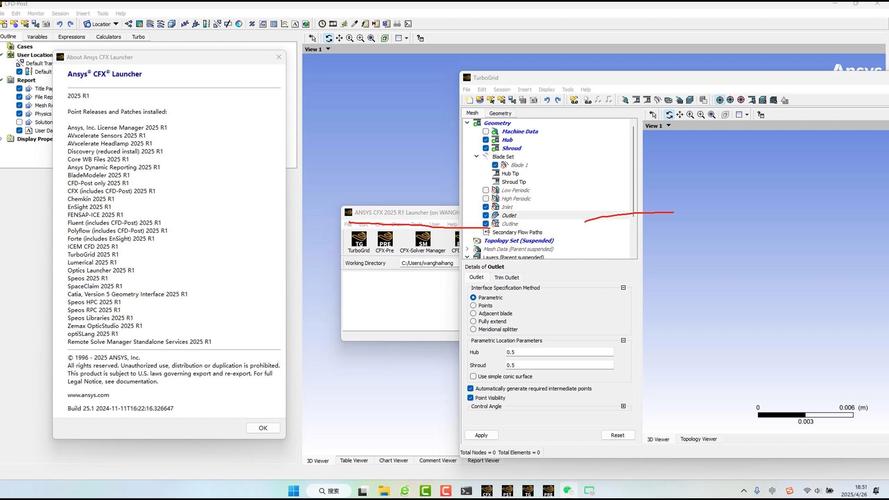
Task: Open Comment Viewer tab in CFD-Post
Action: [438, 460]
